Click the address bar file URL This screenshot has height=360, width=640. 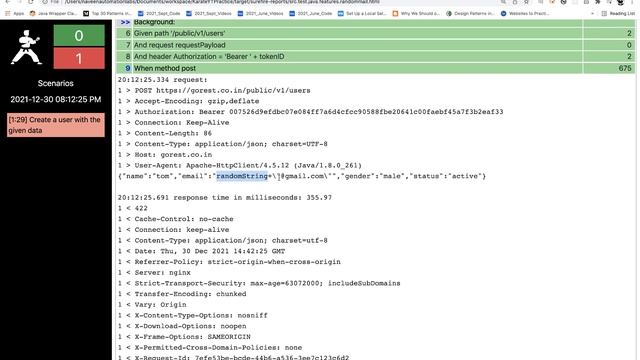(222, 2)
